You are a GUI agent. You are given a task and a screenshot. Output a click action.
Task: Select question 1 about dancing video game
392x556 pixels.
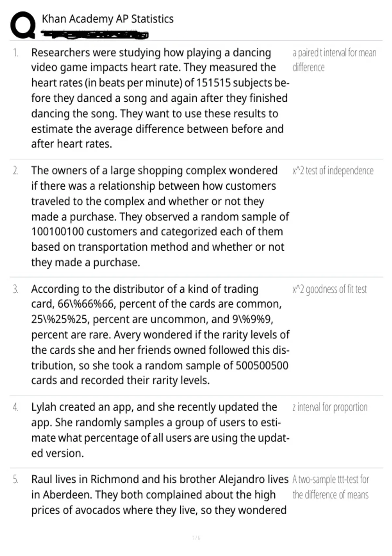[x=160, y=98]
